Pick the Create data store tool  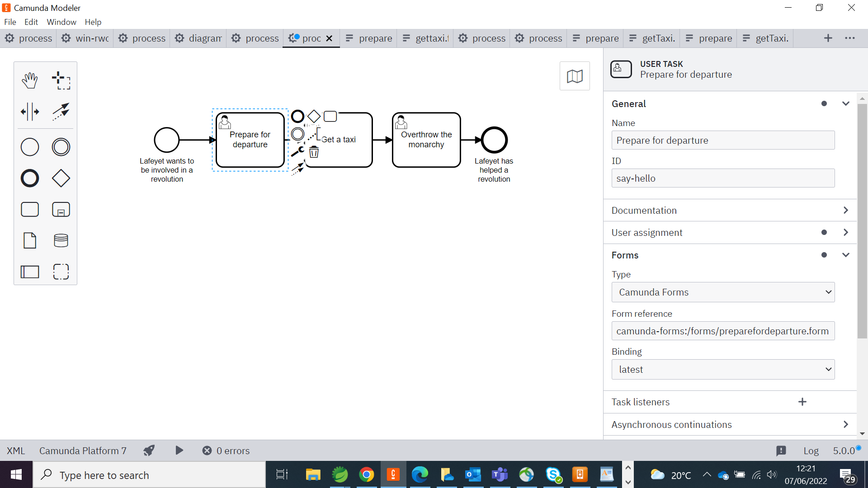(x=61, y=240)
